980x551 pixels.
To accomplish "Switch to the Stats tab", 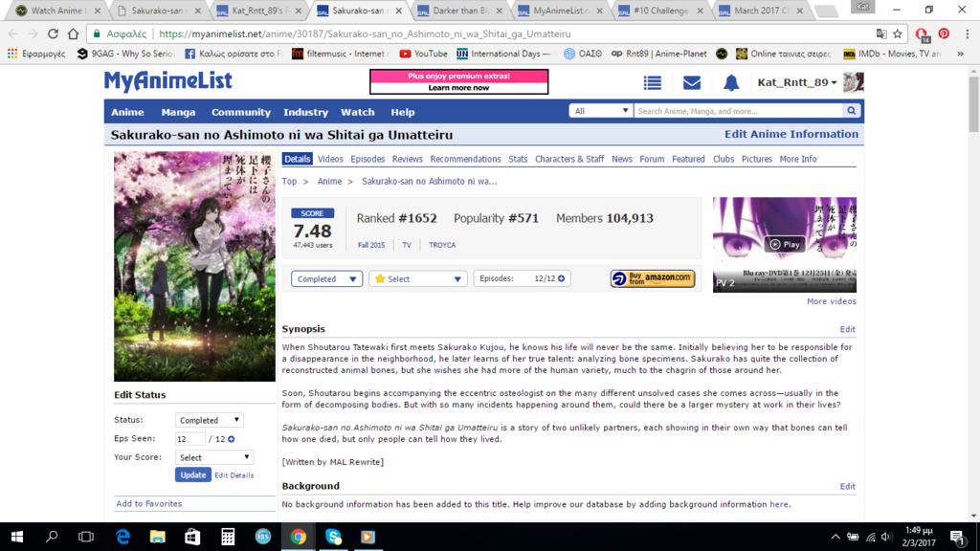I will coord(518,159).
